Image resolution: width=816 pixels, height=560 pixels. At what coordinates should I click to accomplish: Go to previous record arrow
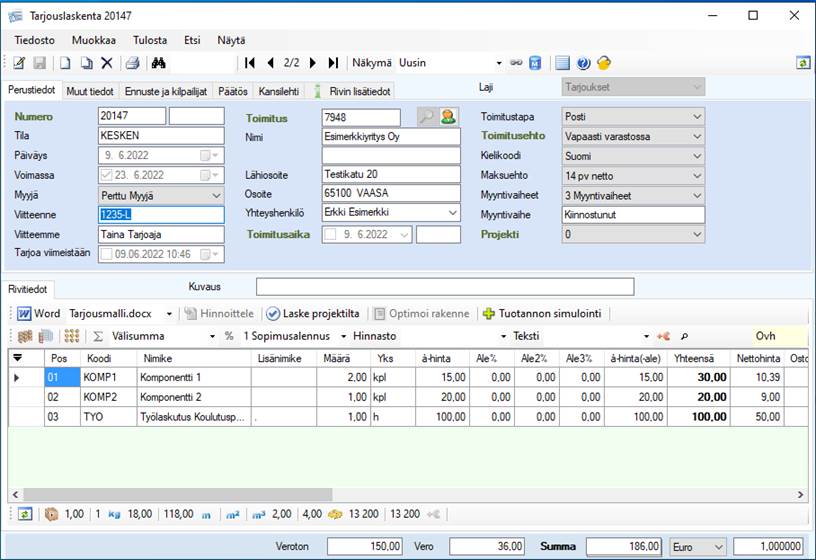pyautogui.click(x=270, y=63)
